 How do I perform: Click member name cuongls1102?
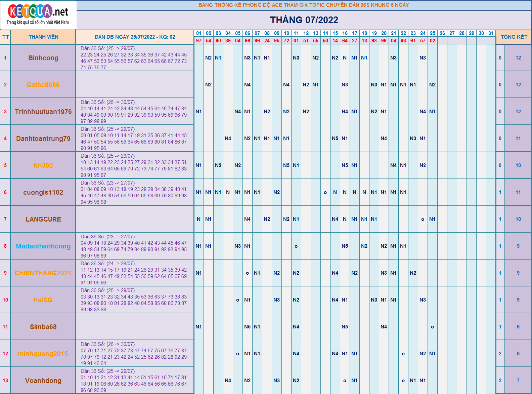tap(43, 192)
